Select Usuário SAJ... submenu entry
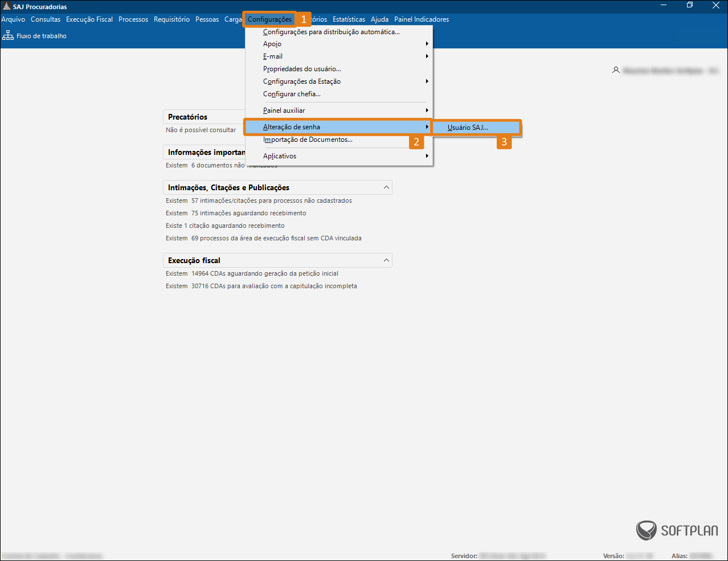Viewport: 728px width, 561px height. pyautogui.click(x=468, y=128)
